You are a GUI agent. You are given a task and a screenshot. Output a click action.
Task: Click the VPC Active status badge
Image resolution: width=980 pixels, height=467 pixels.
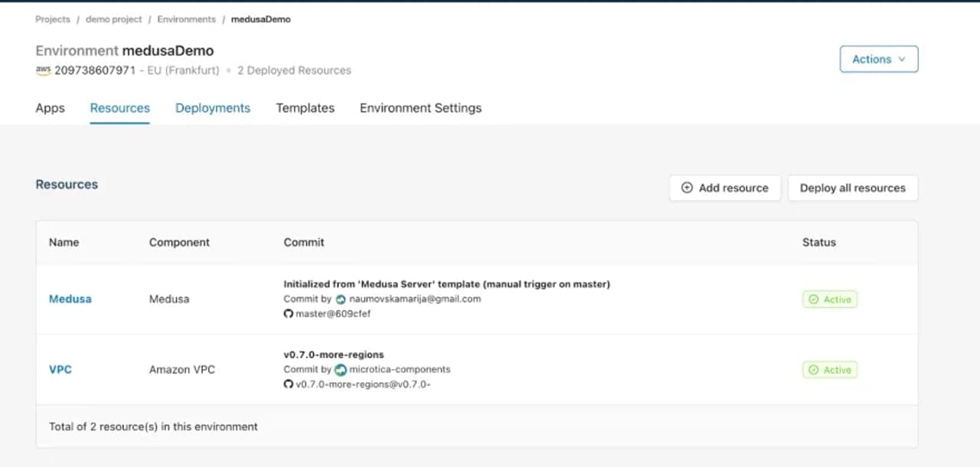(x=830, y=370)
